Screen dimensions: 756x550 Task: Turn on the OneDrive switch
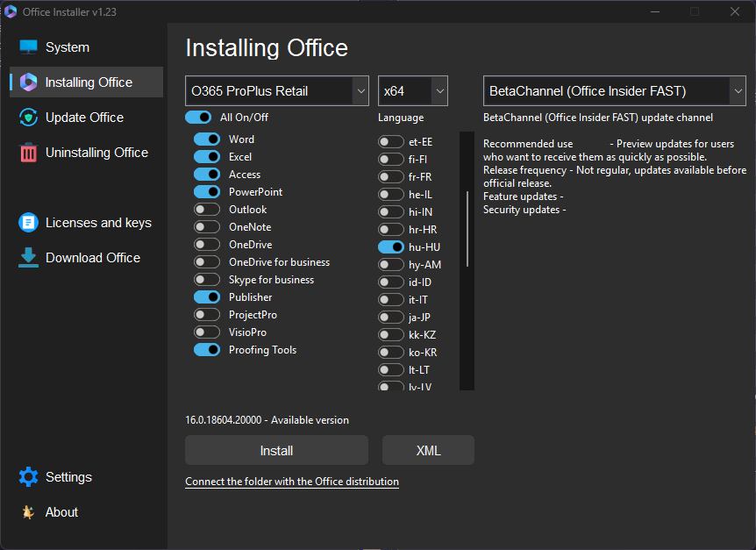click(207, 245)
